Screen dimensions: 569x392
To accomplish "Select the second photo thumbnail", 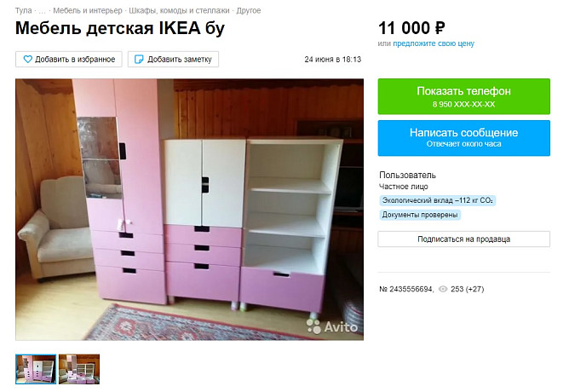I will pyautogui.click(x=79, y=369).
